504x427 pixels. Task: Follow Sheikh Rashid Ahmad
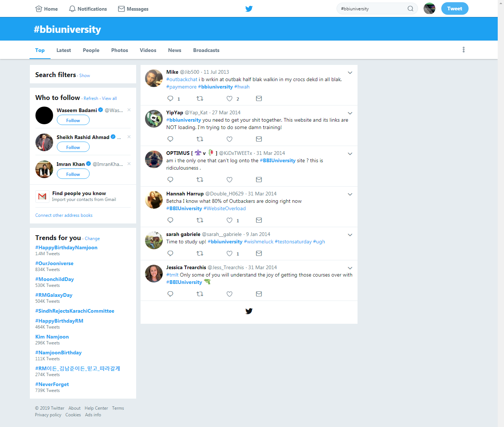[73, 147]
